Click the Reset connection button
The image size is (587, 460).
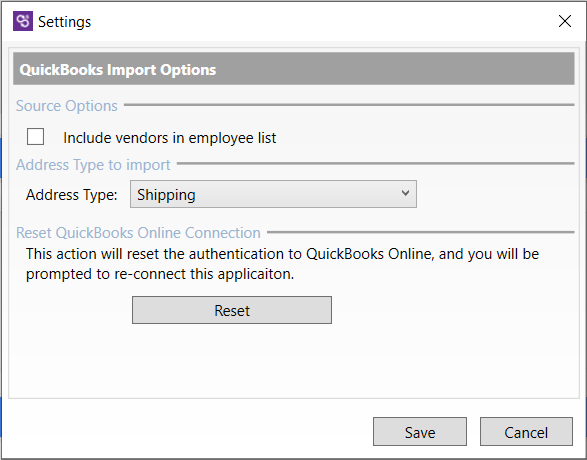tap(232, 310)
